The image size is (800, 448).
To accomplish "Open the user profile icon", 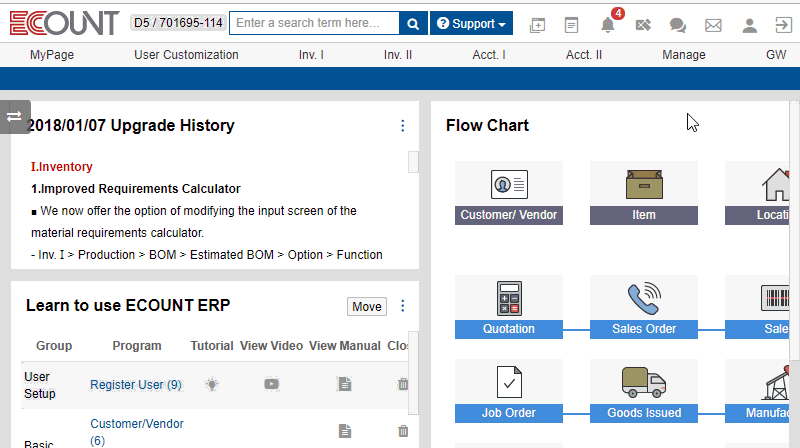I will (749, 25).
